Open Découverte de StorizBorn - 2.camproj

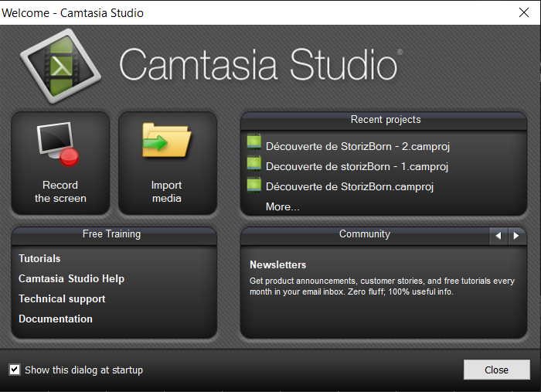point(358,146)
